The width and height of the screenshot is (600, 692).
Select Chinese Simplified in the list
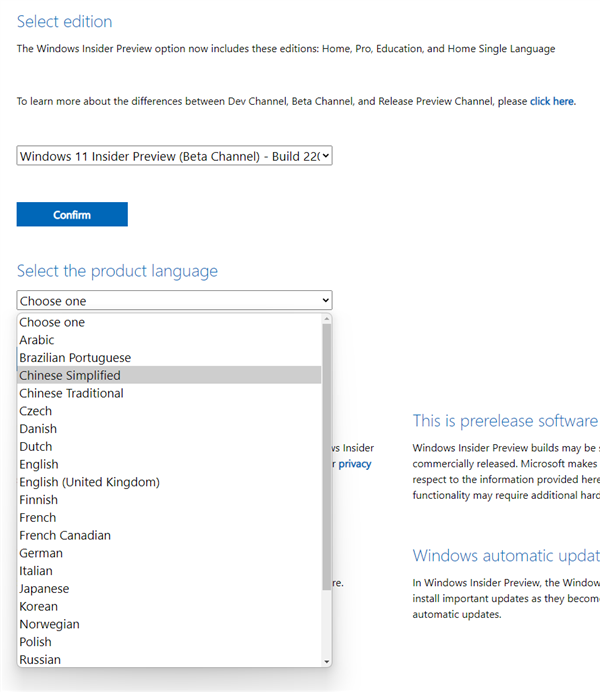(70, 376)
